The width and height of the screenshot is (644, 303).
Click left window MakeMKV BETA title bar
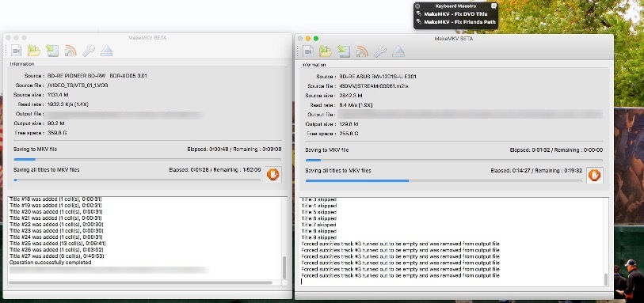pos(147,38)
